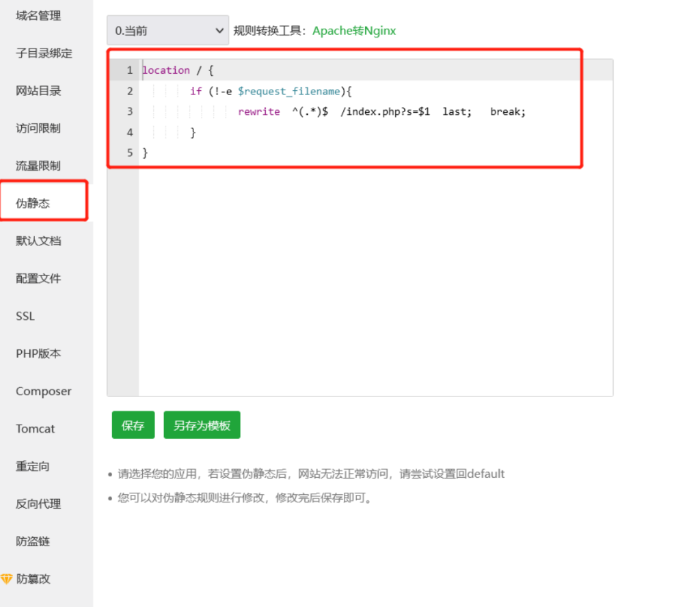This screenshot has height=607, width=700.
Task: Open the 域名管理 section
Action: click(38, 16)
